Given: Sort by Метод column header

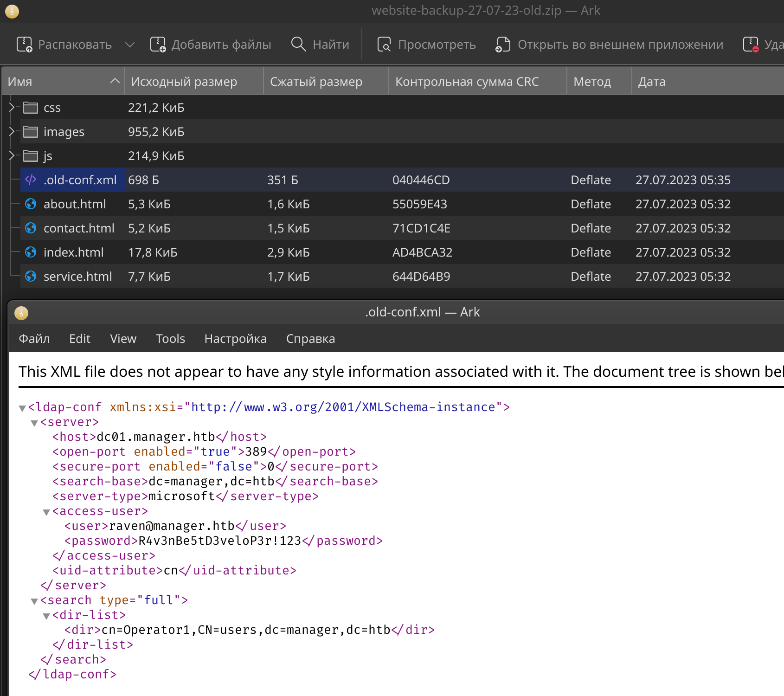Looking at the screenshot, I should (x=599, y=82).
